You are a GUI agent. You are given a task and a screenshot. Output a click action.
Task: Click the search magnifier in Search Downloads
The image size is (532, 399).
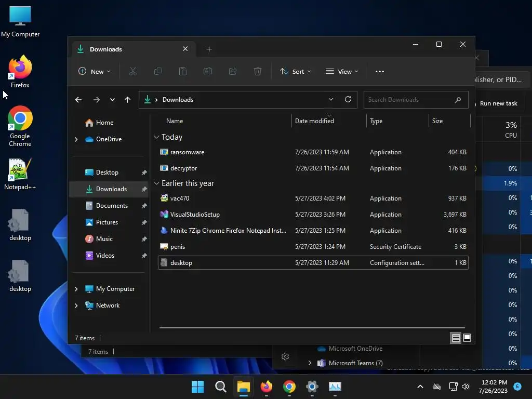pyautogui.click(x=458, y=100)
